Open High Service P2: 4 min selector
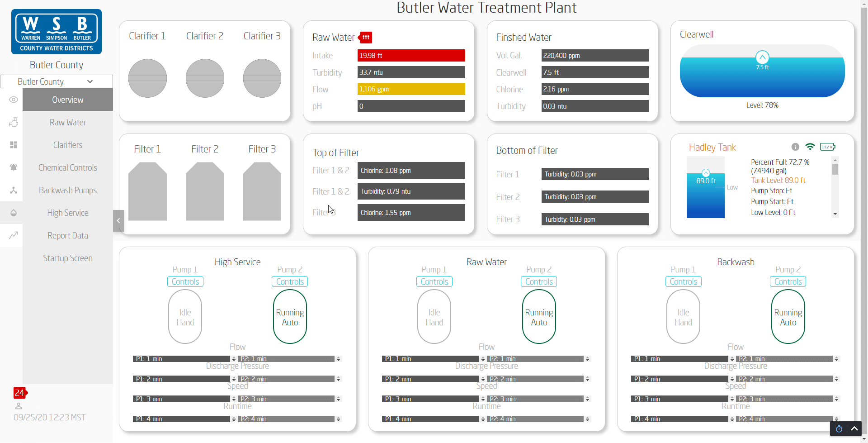This screenshot has width=868, height=443. [x=289, y=419]
